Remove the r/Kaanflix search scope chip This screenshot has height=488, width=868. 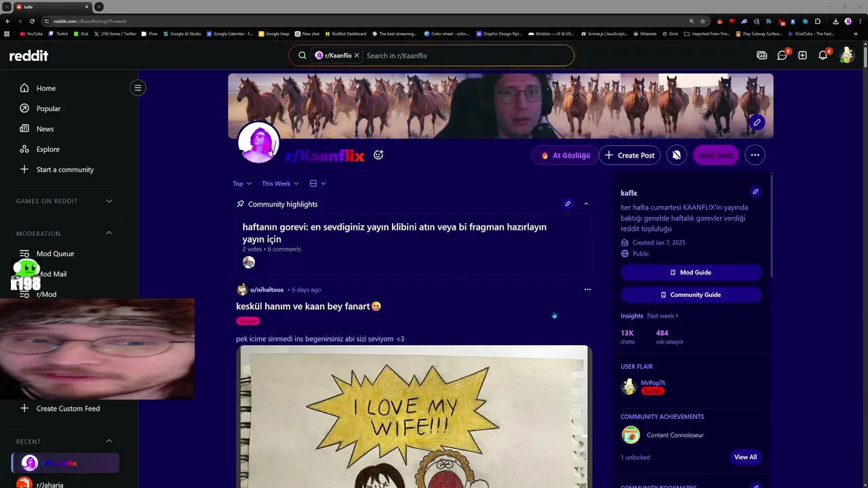pyautogui.click(x=357, y=56)
